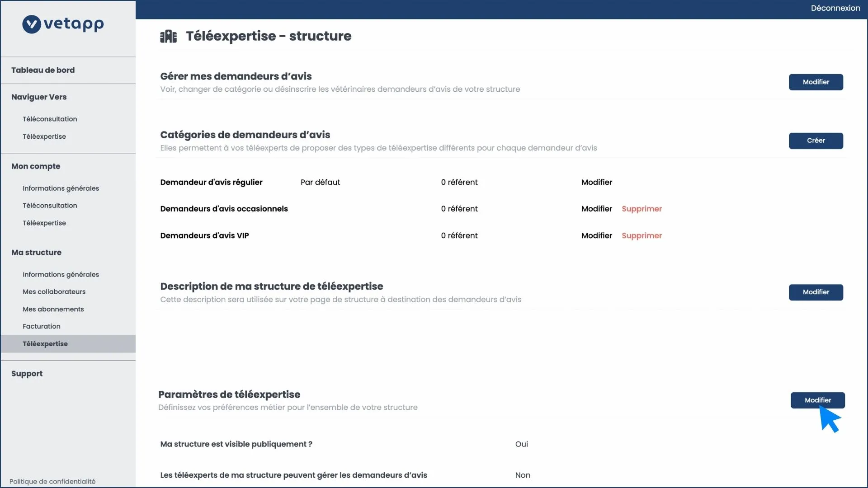
Task: Open Politique de confidentialité link
Action: click(x=52, y=481)
